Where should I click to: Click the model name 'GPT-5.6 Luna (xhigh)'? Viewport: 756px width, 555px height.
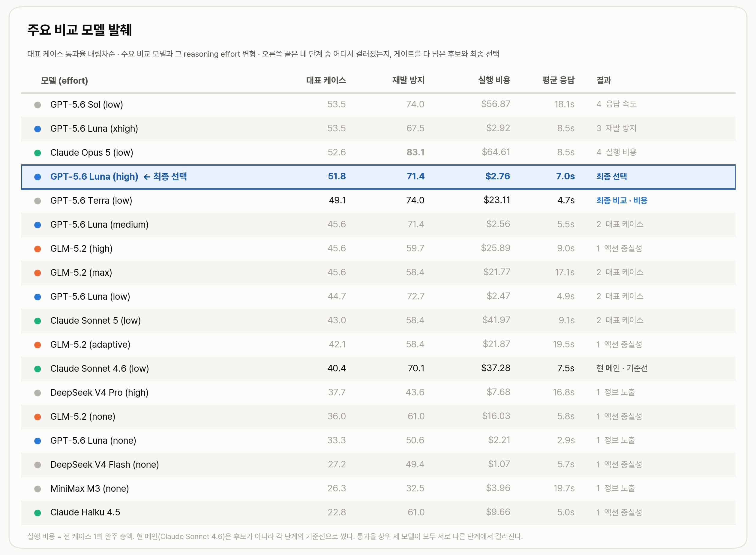[x=94, y=128]
